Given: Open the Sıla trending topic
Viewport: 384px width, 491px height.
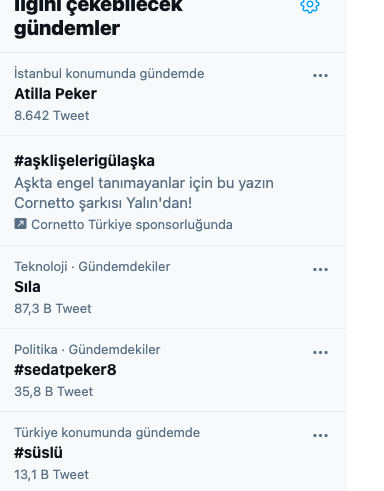Looking at the screenshot, I should pyautogui.click(x=27, y=287).
